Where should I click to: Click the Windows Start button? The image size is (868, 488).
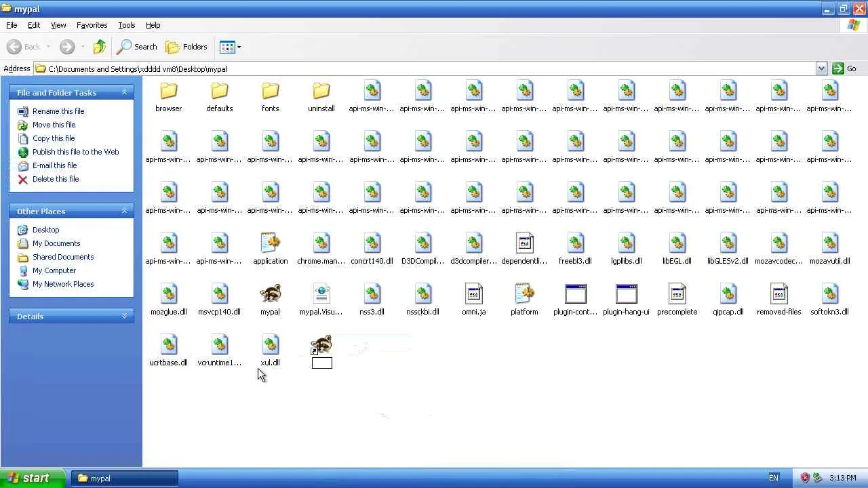[33, 478]
